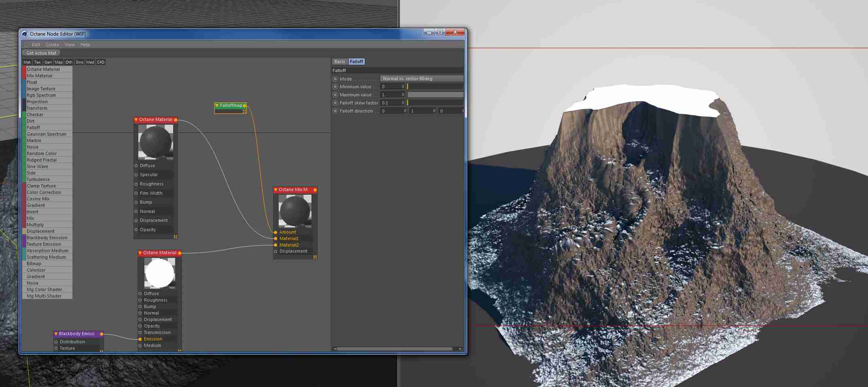Select the C4D node category tab
The height and width of the screenshot is (387, 868).
point(101,62)
